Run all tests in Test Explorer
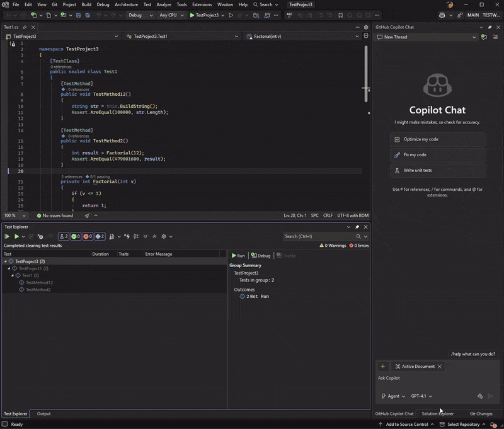This screenshot has height=429, width=504. click(x=8, y=236)
